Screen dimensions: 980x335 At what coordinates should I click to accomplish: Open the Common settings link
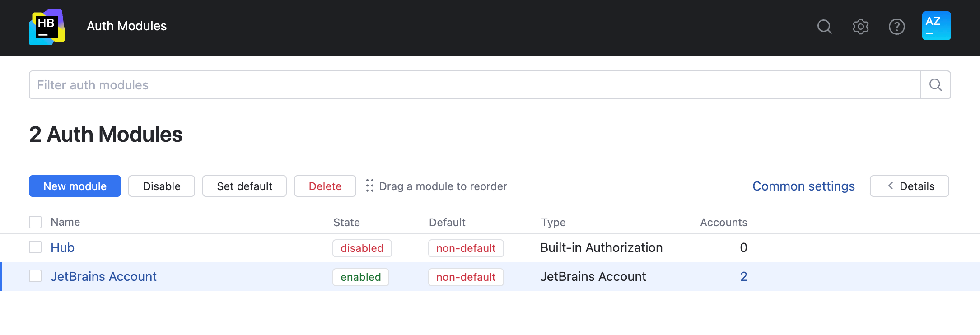[803, 186]
